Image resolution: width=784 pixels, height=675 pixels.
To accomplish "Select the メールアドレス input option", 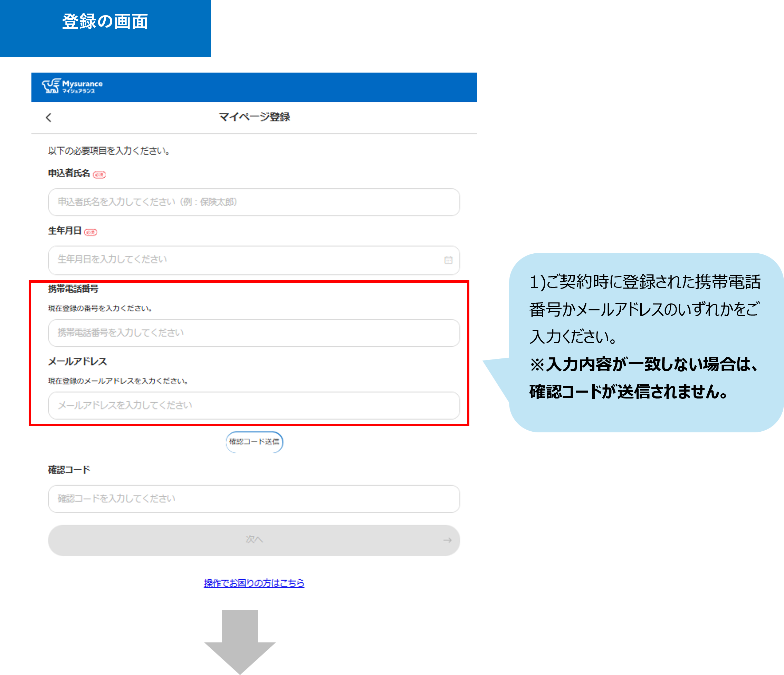I will tap(254, 405).
